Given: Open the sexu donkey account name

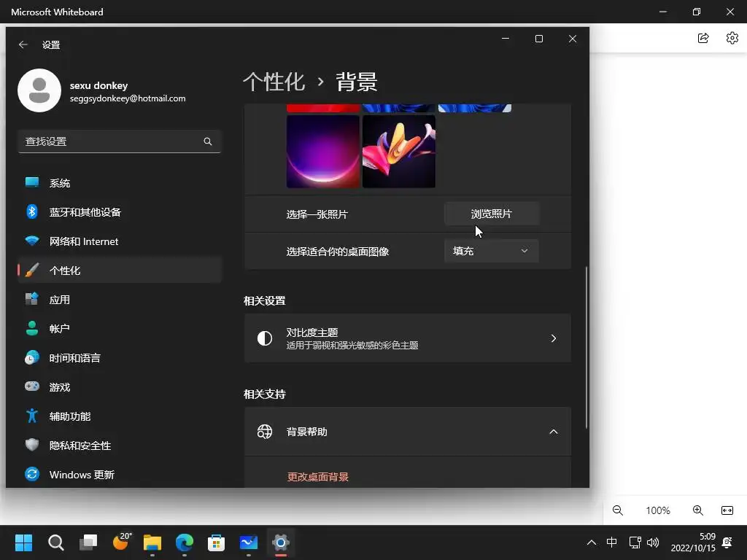Looking at the screenshot, I should tap(98, 86).
